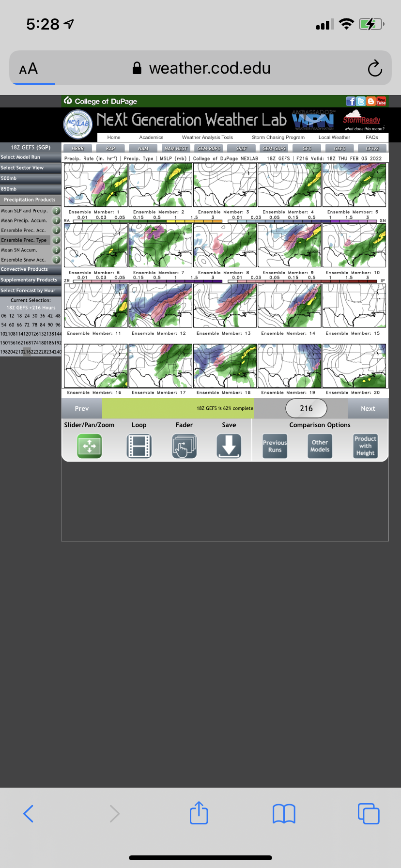The height and width of the screenshot is (868, 401).
Task: Reload the page with Safari refresh icon
Action: (x=375, y=69)
